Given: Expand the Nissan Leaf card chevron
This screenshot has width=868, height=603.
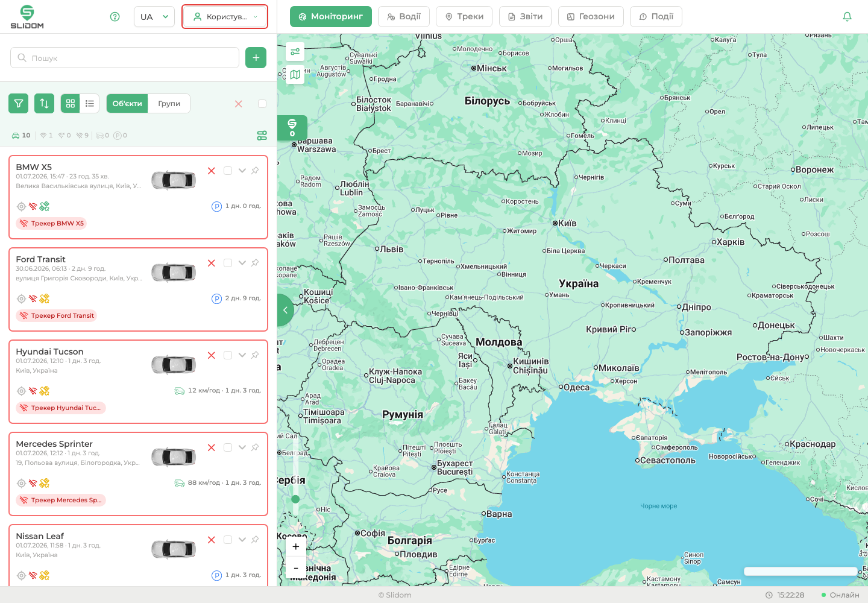Looking at the screenshot, I should pos(242,540).
